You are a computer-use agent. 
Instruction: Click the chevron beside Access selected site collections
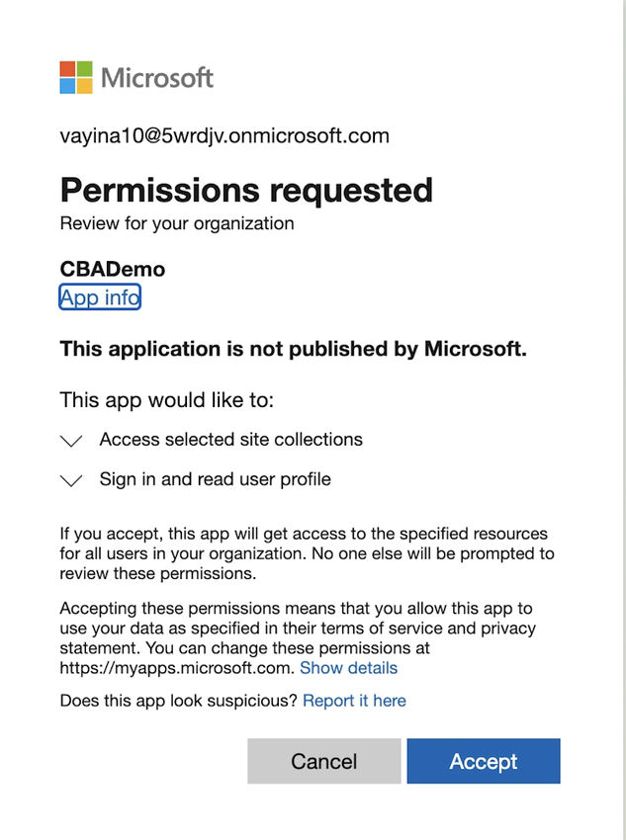tap(70, 440)
